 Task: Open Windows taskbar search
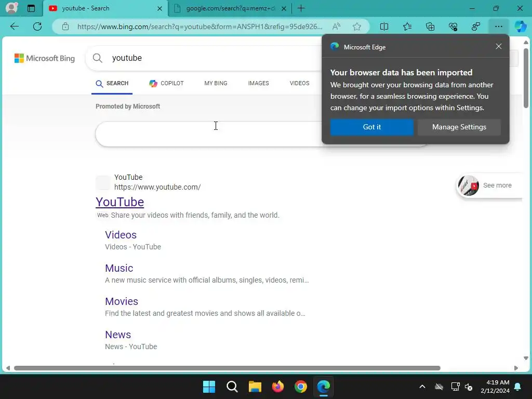[232, 387]
